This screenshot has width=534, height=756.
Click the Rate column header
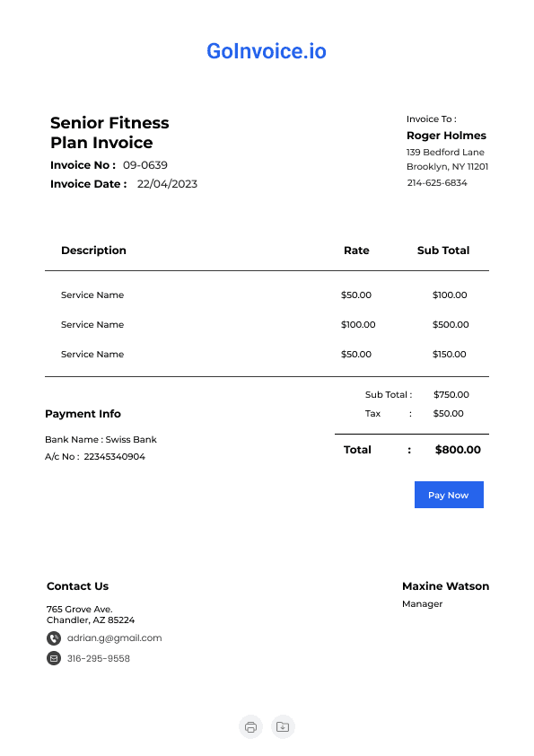(x=356, y=251)
